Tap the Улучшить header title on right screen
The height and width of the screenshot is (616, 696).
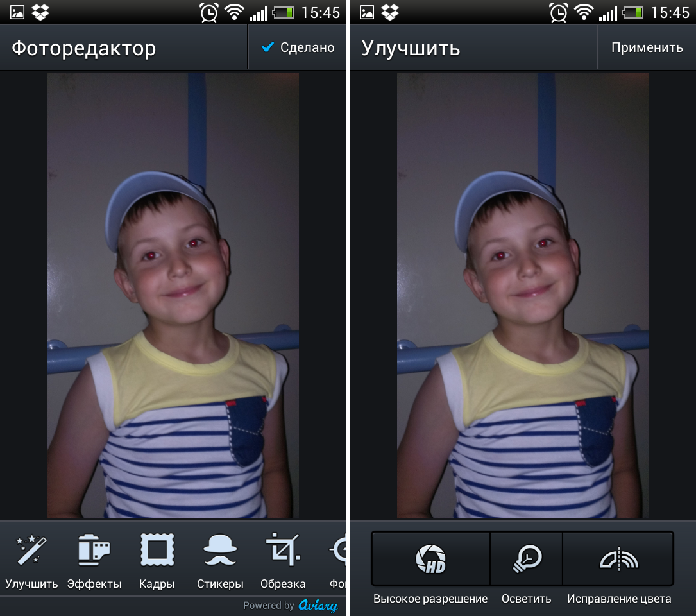point(411,48)
